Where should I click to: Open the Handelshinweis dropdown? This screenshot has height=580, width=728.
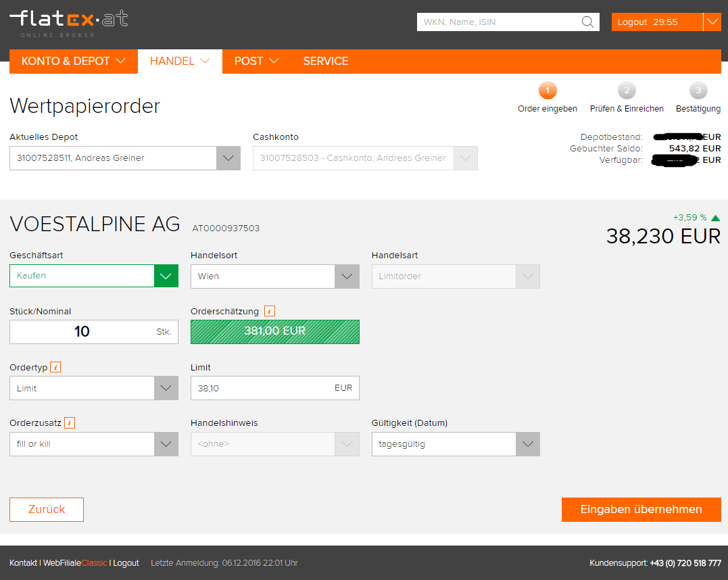click(x=275, y=444)
